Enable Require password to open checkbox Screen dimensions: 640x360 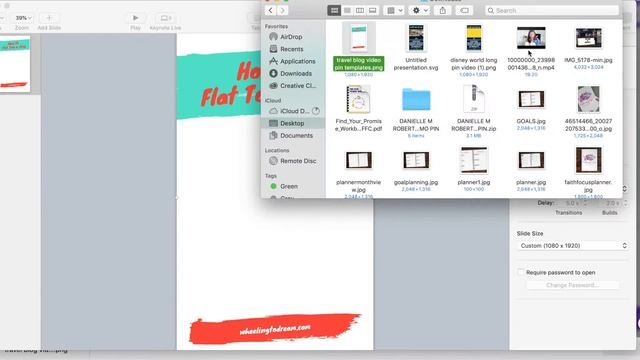520,272
